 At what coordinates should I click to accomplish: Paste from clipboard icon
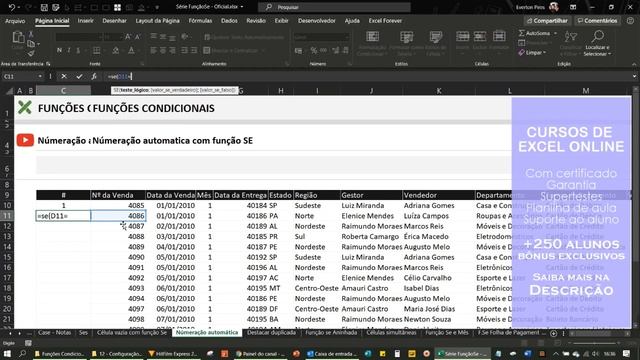pyautogui.click(x=18, y=38)
